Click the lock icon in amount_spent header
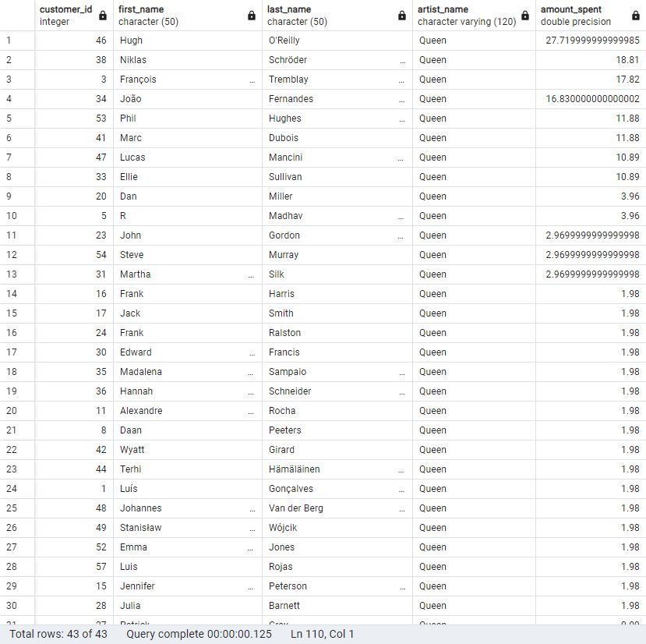Viewport: 646px width, 644px height. (x=636, y=16)
